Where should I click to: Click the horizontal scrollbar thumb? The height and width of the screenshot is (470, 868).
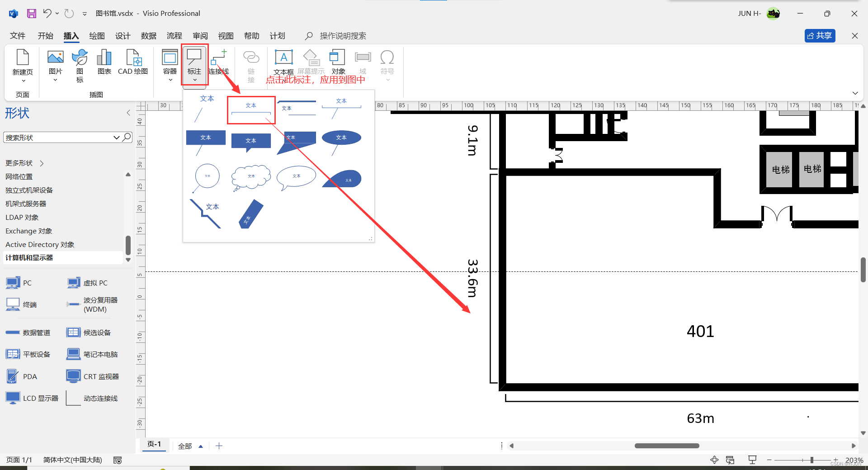point(667,446)
